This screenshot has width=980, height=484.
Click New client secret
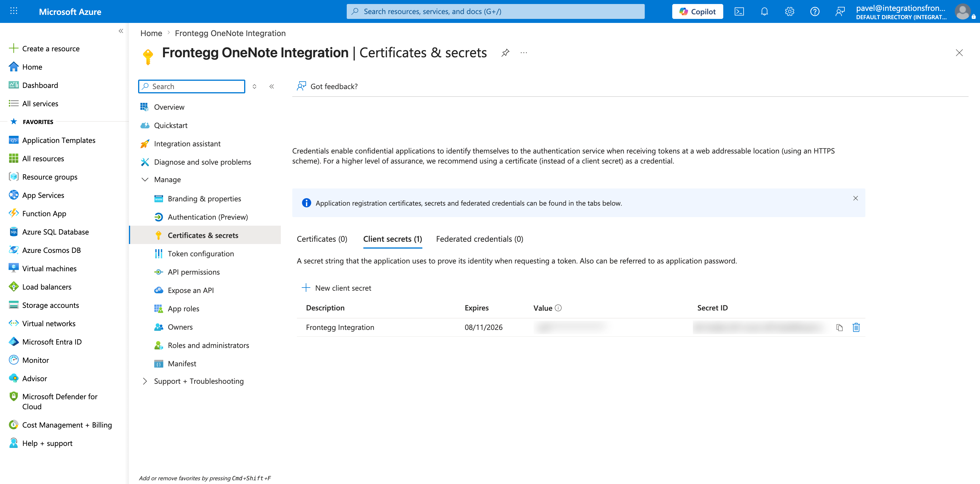(x=336, y=288)
